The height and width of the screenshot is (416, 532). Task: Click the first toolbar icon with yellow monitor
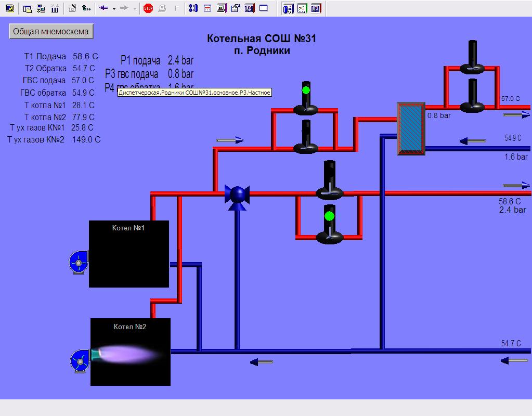[9, 8]
